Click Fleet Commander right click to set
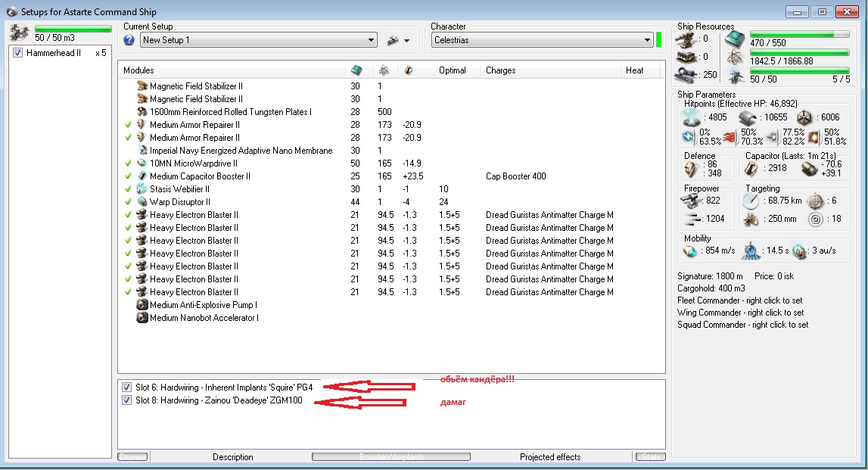This screenshot has height=470, width=868. (x=740, y=300)
